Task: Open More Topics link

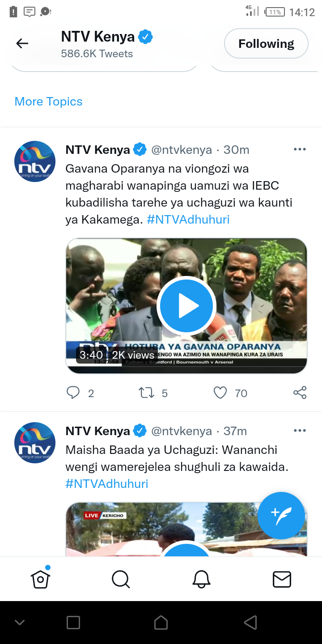Action: click(x=48, y=102)
